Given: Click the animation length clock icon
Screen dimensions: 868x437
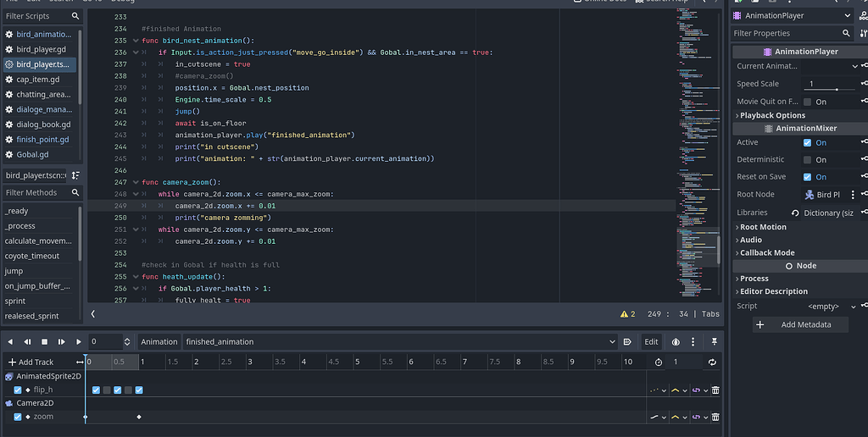Looking at the screenshot, I should (x=658, y=362).
